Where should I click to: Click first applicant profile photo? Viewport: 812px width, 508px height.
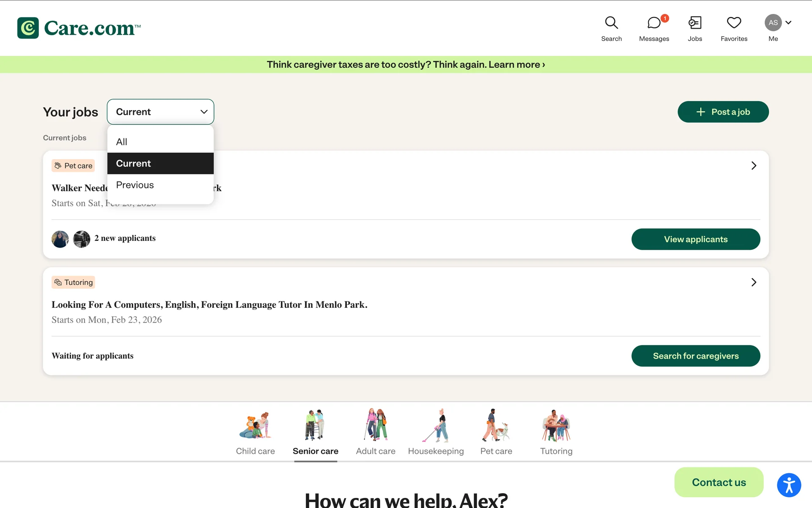60,239
